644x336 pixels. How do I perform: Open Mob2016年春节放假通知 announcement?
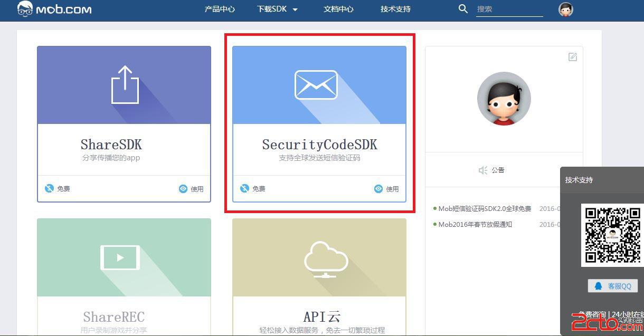[x=475, y=224]
